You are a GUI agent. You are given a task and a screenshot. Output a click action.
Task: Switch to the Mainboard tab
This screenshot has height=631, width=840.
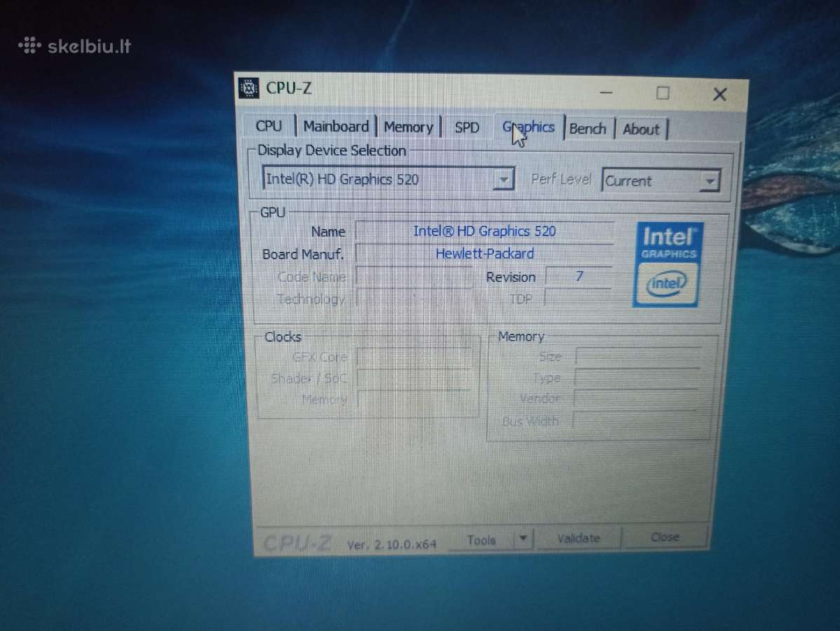pyautogui.click(x=336, y=126)
